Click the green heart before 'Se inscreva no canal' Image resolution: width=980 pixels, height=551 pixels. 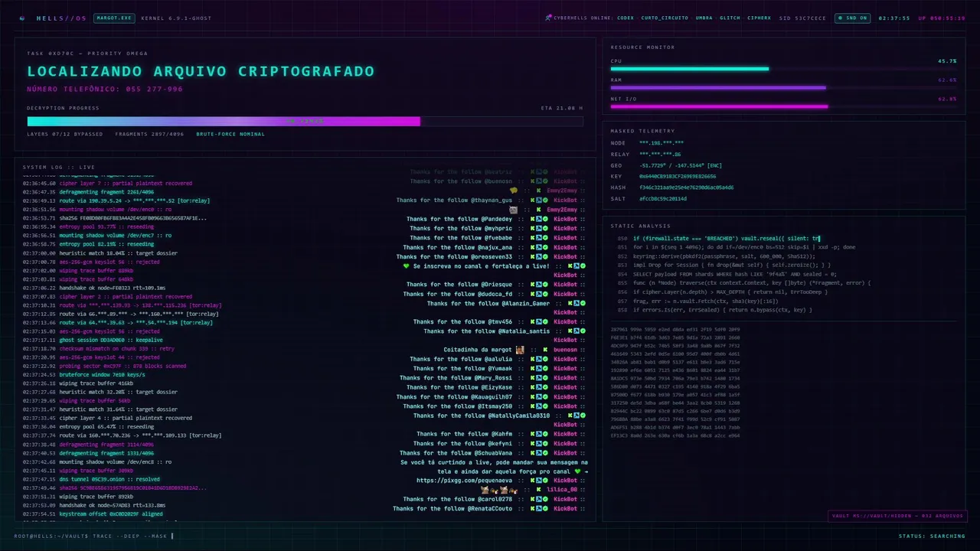(x=407, y=266)
